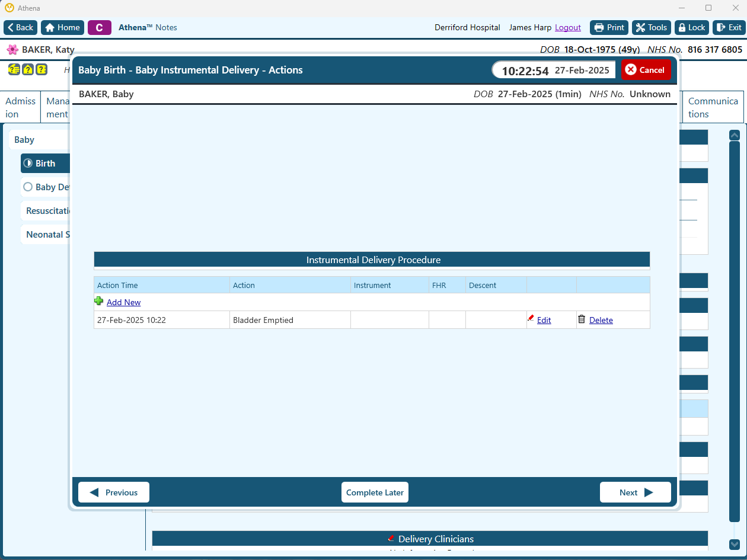Click the Action Time column header
747x560 pixels.
pyautogui.click(x=162, y=285)
